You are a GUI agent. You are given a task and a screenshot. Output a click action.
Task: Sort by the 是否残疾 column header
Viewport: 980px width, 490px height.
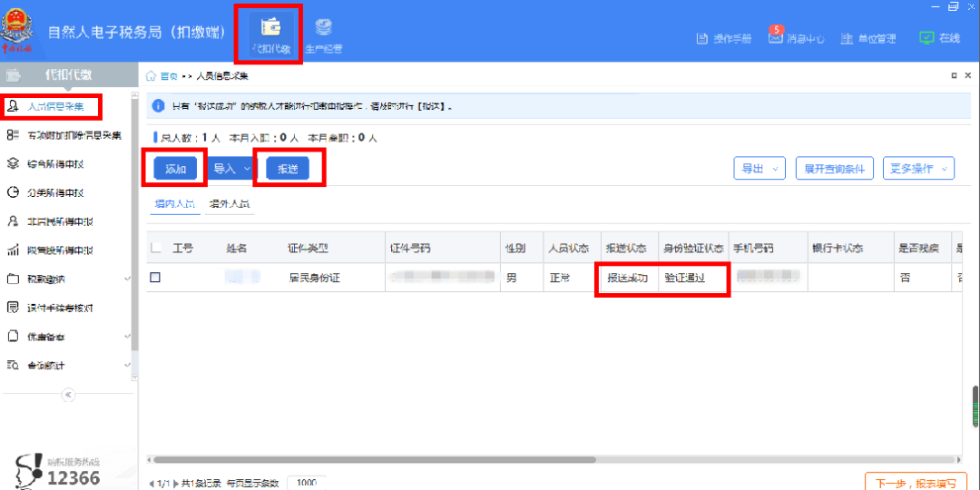coord(918,248)
